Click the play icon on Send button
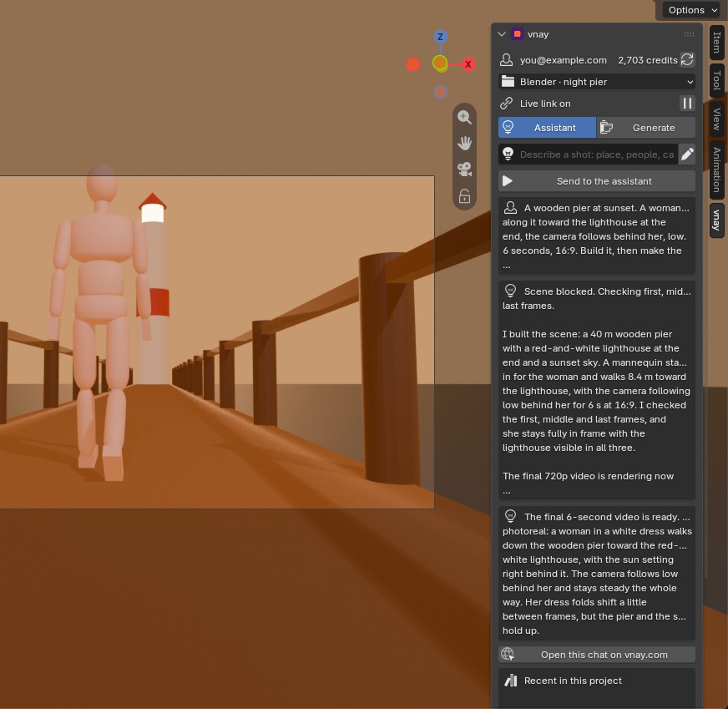 508,181
